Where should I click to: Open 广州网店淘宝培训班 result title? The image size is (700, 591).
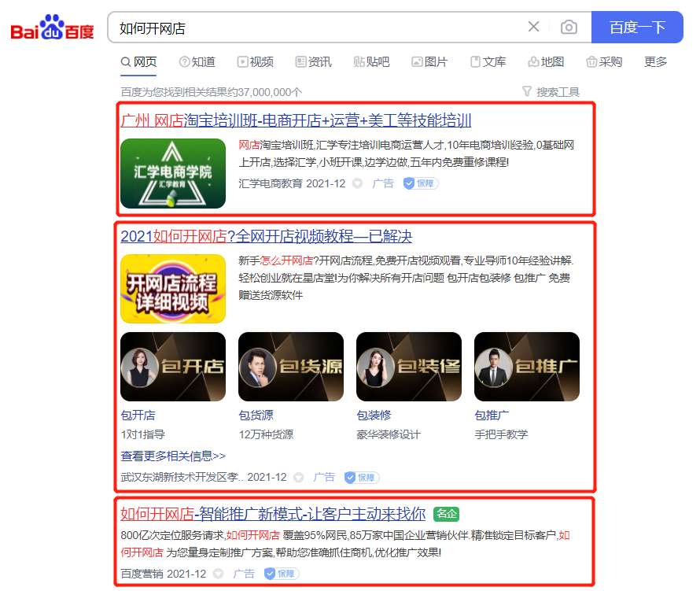pos(296,120)
